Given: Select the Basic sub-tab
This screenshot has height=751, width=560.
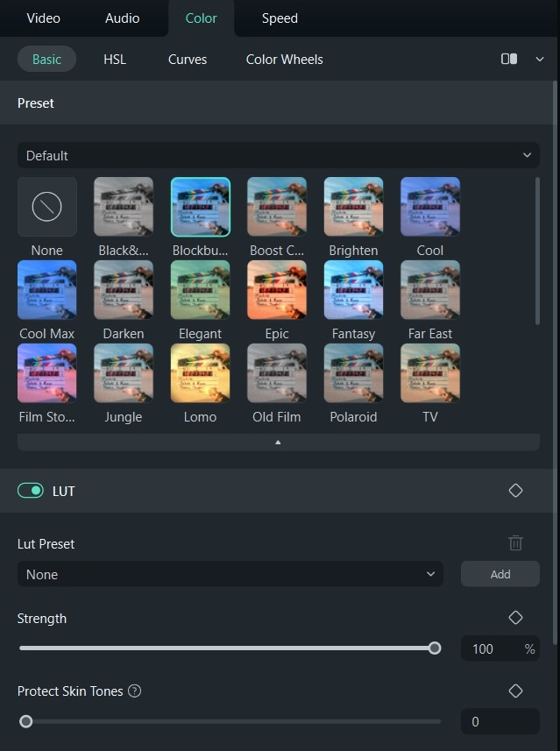Looking at the screenshot, I should tap(46, 59).
